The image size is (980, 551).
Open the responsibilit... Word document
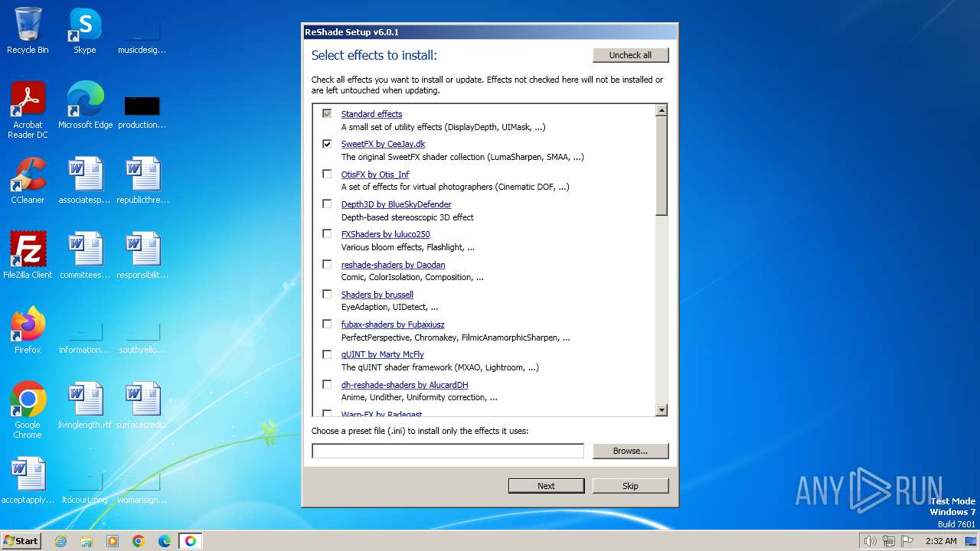(142, 255)
